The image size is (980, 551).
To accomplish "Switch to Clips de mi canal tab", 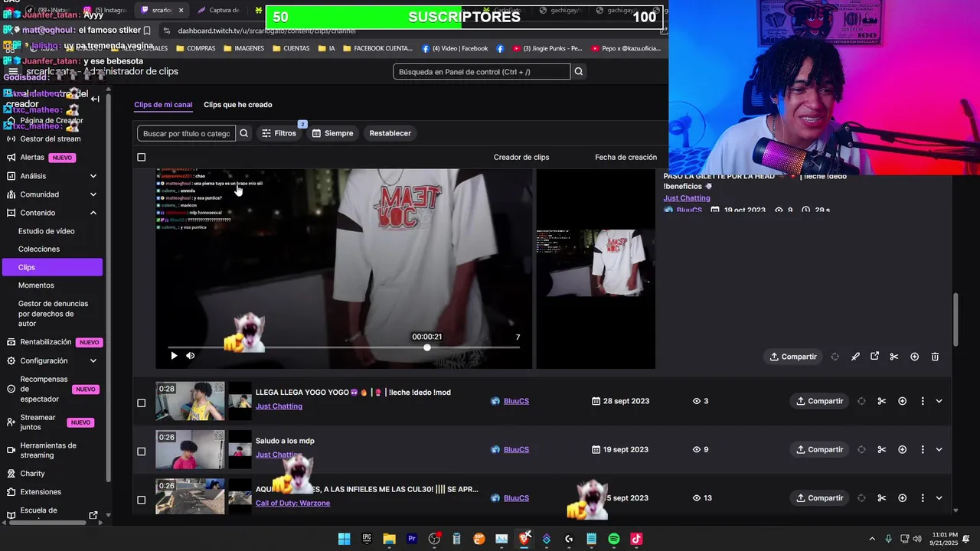I will point(163,105).
